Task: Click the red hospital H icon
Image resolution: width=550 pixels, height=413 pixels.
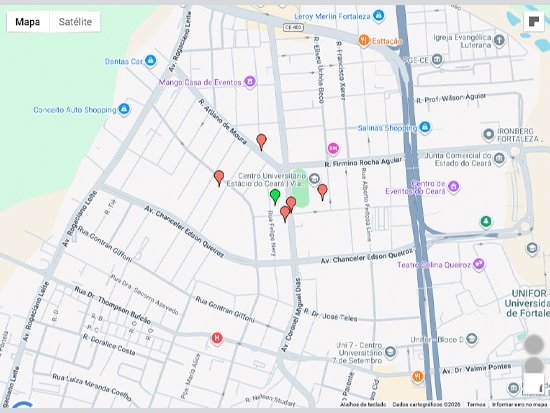Action: (217, 338)
